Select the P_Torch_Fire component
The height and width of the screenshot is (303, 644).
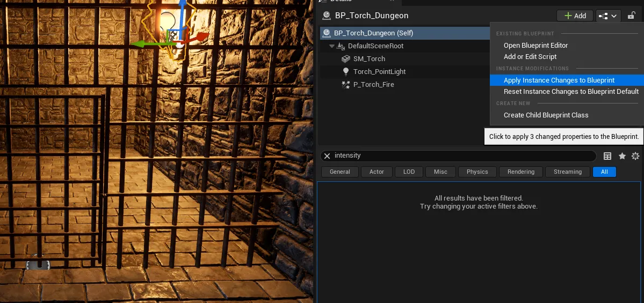coord(373,84)
